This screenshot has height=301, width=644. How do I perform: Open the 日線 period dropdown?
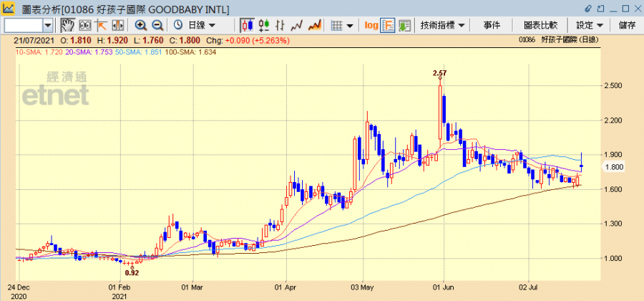pos(195,25)
